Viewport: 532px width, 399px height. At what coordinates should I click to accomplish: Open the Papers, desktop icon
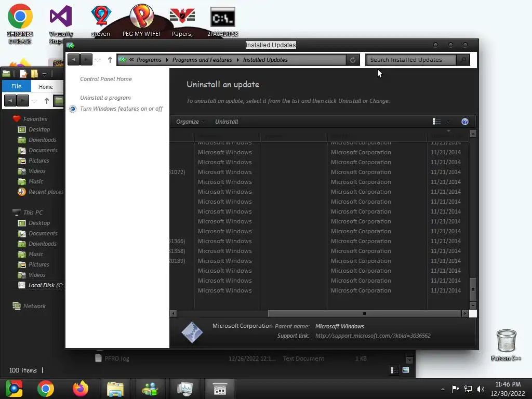click(x=182, y=21)
